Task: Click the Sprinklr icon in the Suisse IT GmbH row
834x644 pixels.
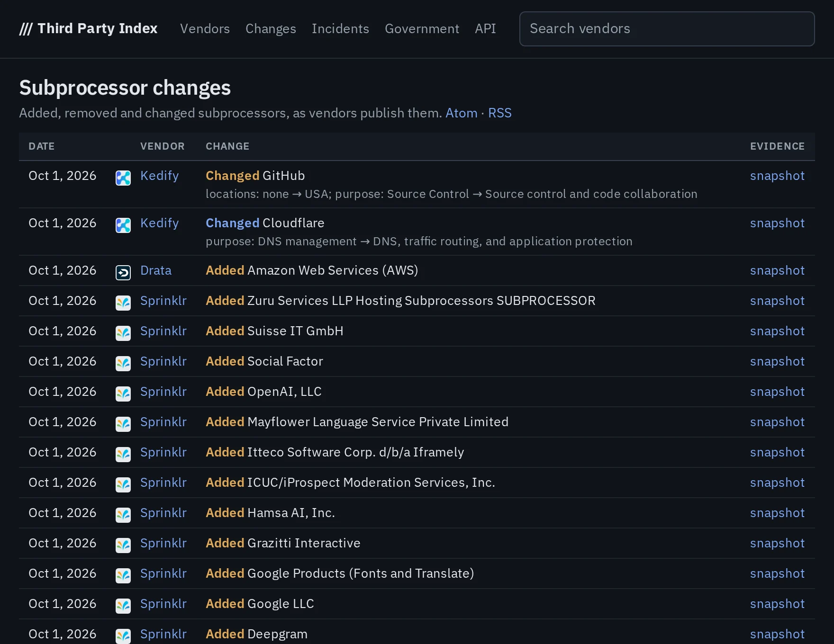Action: click(123, 333)
